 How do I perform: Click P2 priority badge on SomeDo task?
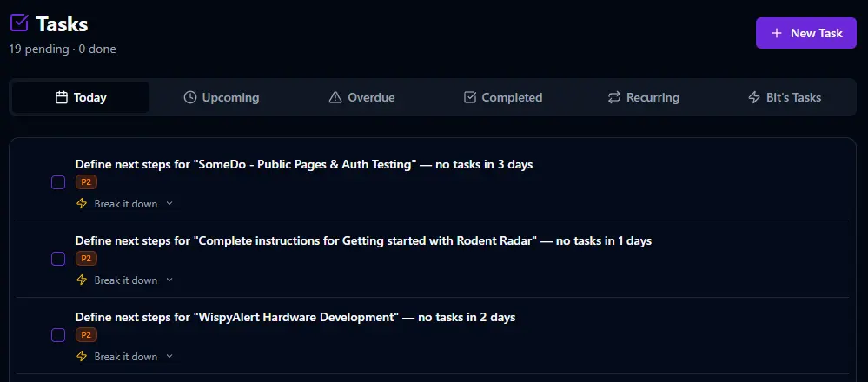click(x=86, y=182)
